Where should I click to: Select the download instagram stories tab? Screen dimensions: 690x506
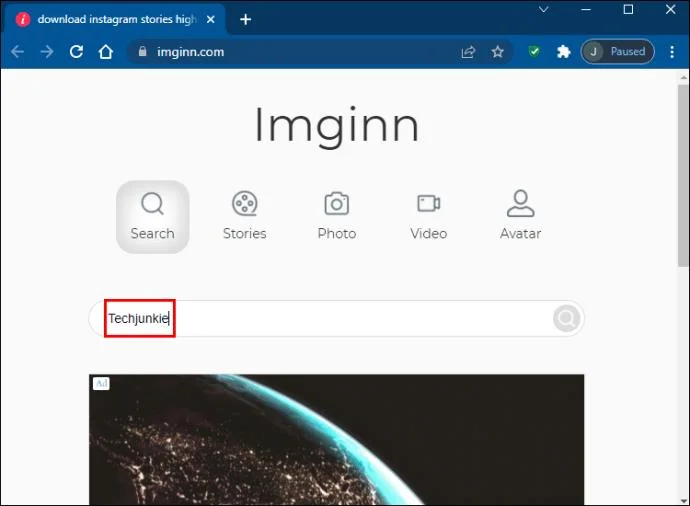click(x=115, y=19)
